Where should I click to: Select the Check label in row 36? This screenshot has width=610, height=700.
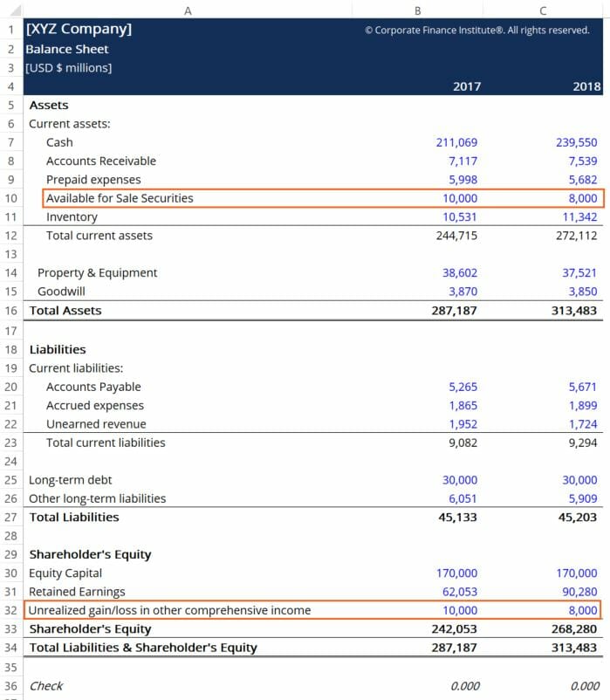click(45, 686)
